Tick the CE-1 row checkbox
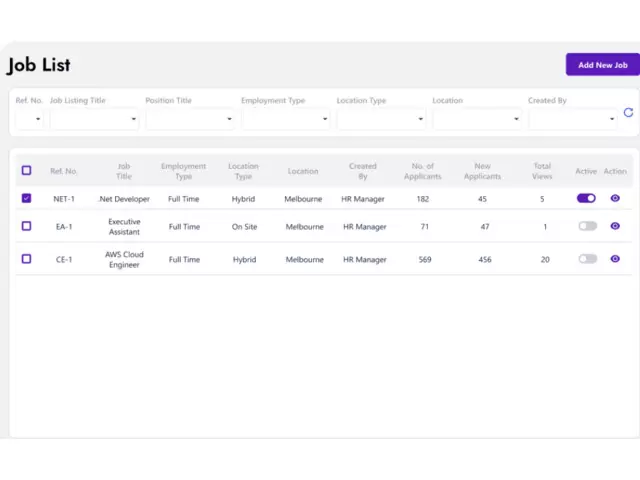Screen dimensions: 640x480 click(x=27, y=259)
